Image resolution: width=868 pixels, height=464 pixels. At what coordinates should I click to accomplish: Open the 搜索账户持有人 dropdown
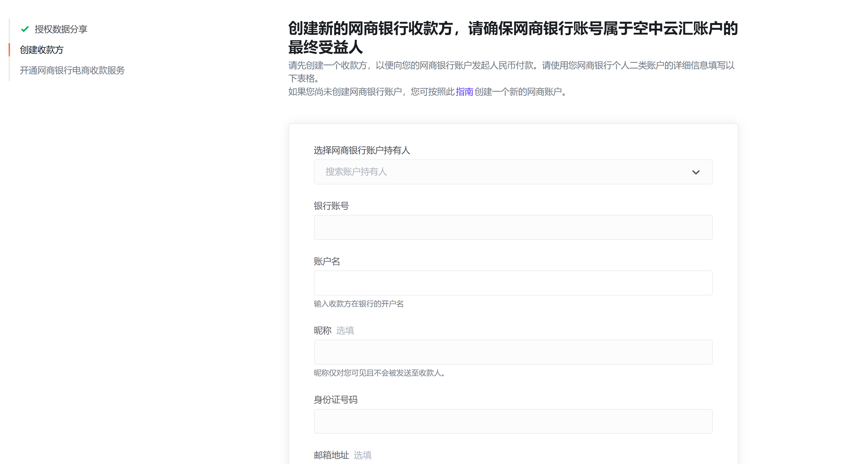point(513,172)
